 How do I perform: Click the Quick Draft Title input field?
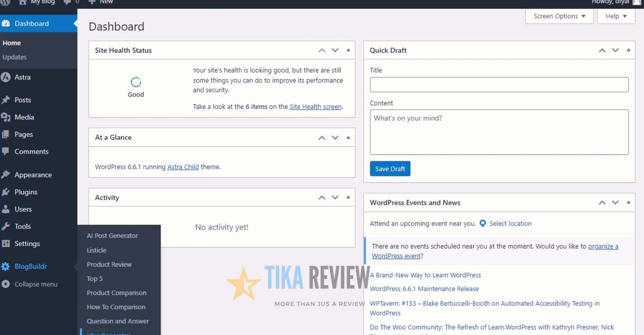[499, 85]
